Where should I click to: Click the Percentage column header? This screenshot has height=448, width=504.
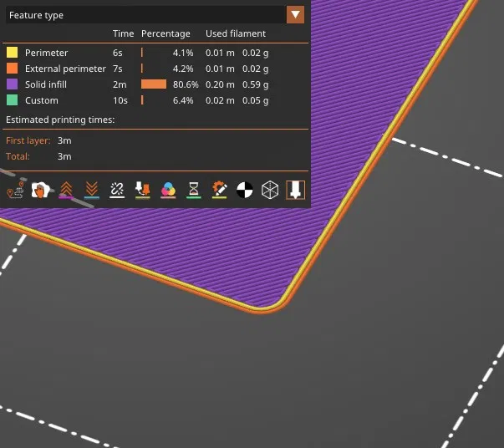click(x=165, y=33)
